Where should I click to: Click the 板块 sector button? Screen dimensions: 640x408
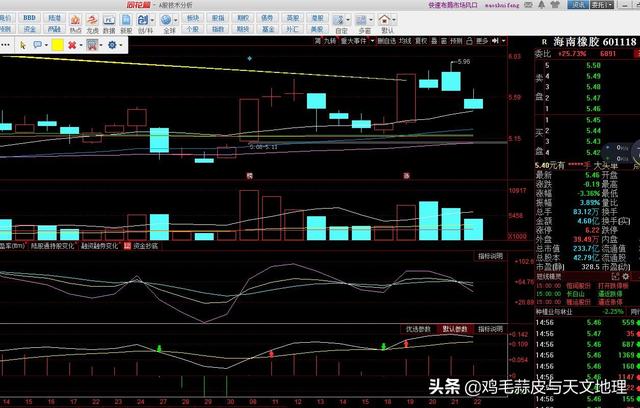192,18
